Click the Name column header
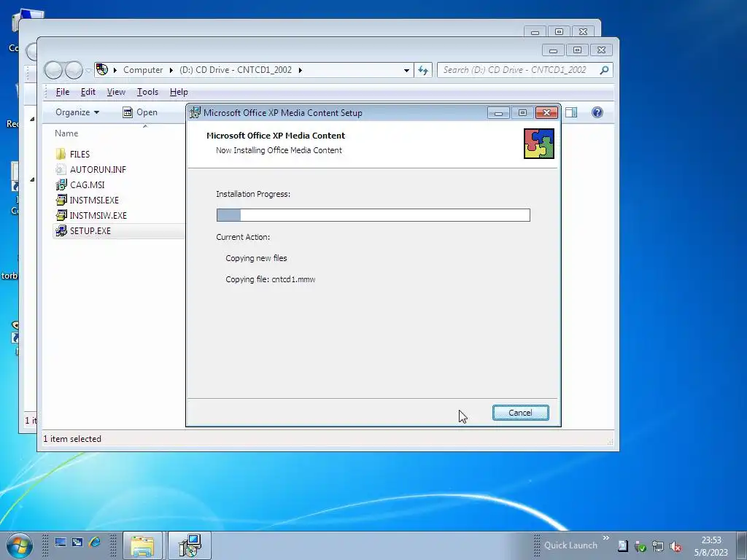Viewport: 747px width, 560px height. (66, 133)
